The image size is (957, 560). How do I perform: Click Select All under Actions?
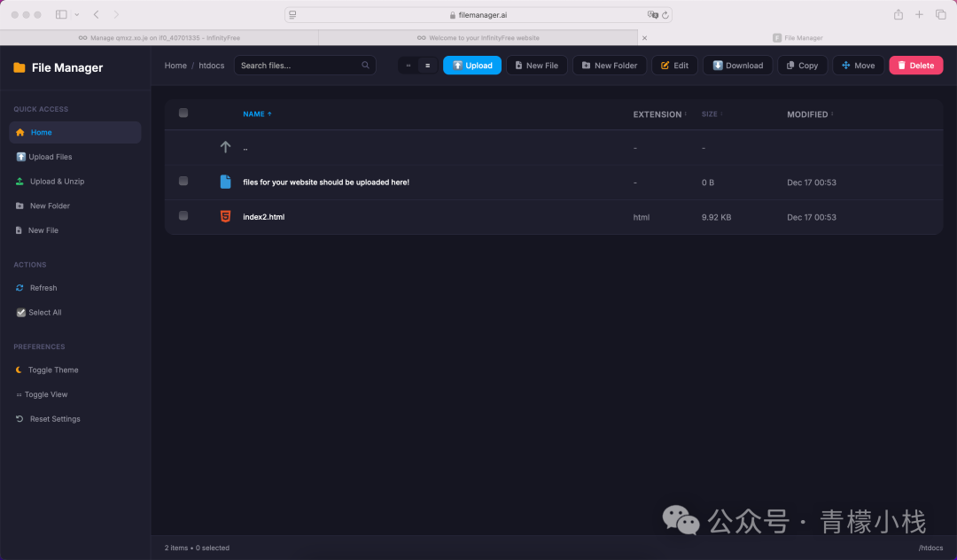(75, 312)
